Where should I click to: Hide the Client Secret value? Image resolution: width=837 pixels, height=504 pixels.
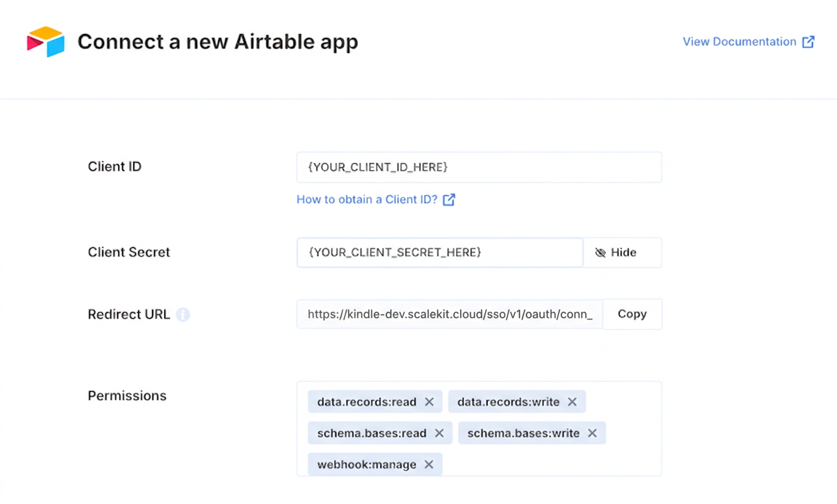621,252
